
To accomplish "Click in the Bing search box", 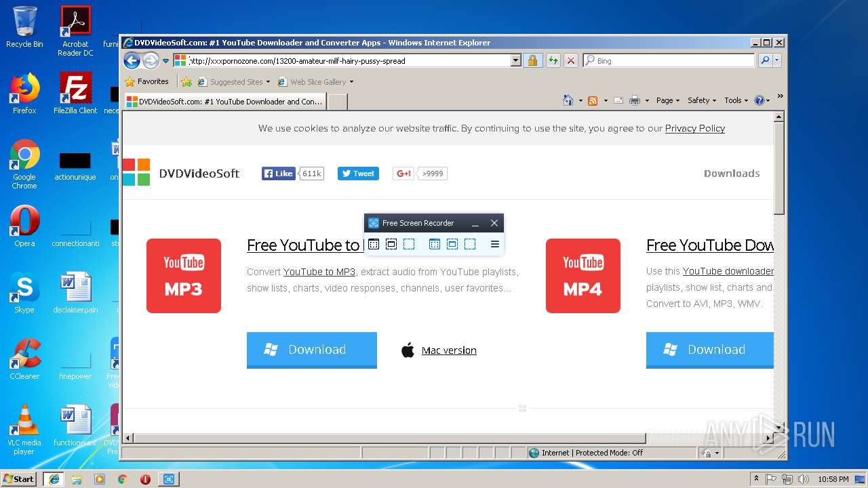I will click(x=668, y=60).
